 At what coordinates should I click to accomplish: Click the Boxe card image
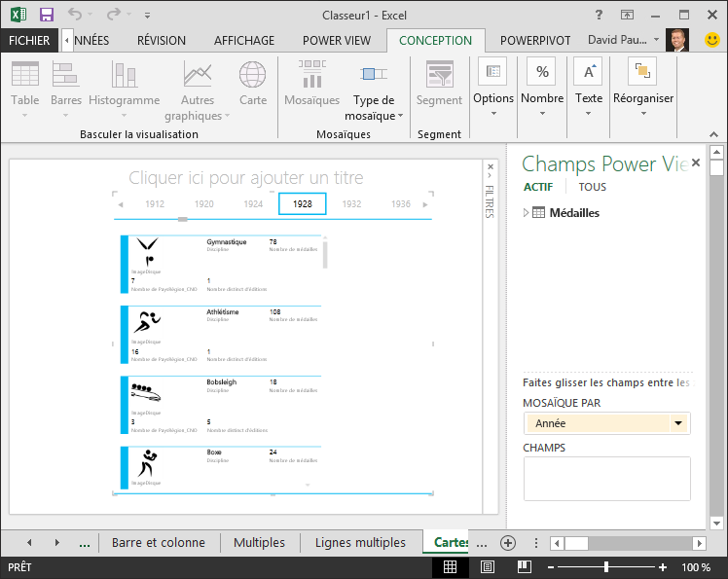[x=148, y=463]
